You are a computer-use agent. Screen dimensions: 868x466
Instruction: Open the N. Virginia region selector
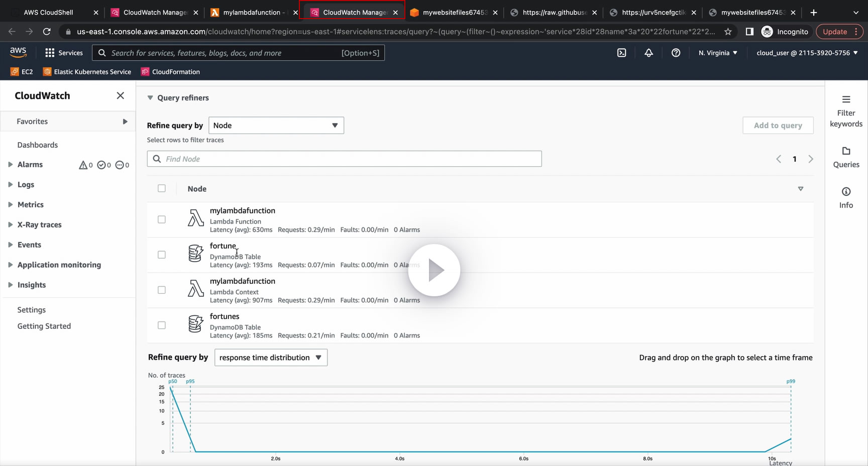tap(718, 53)
